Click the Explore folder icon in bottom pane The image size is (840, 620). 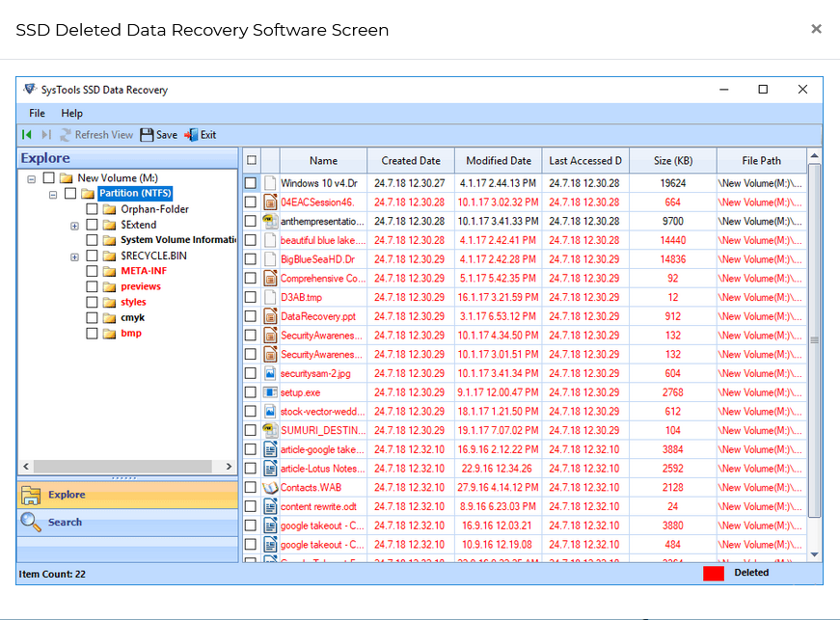[31, 496]
